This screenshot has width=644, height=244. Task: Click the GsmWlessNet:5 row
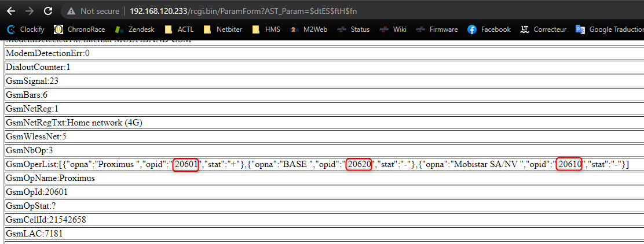[324, 136]
